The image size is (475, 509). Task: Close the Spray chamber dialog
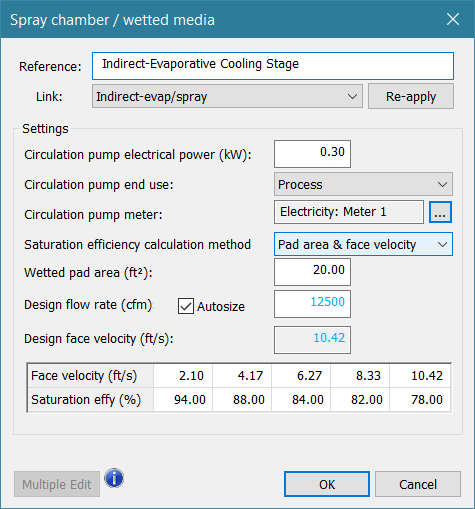(453, 19)
